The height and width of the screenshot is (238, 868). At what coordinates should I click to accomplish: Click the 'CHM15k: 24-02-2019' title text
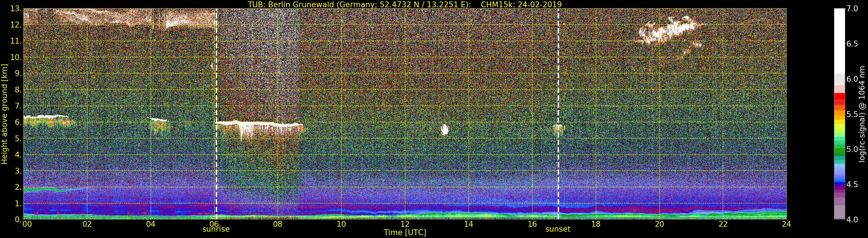click(x=521, y=4)
